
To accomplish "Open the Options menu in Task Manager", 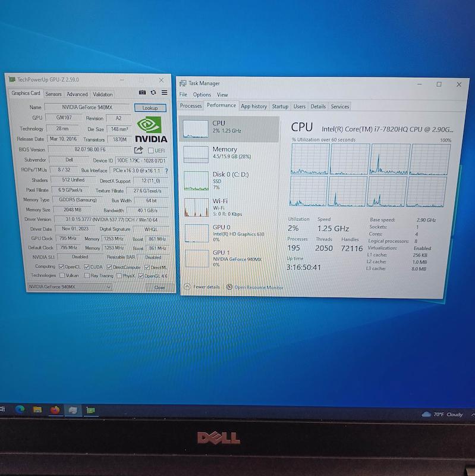I will 202,95.
